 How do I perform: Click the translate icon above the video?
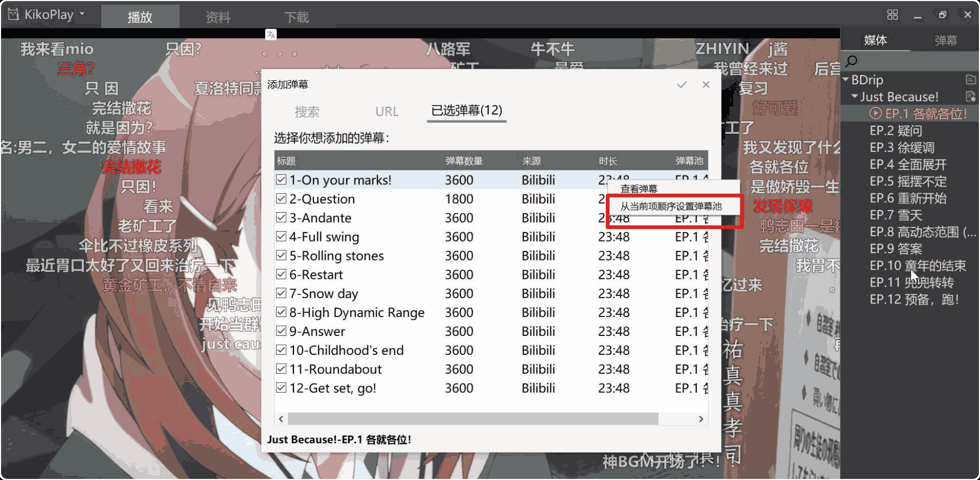coord(270,35)
